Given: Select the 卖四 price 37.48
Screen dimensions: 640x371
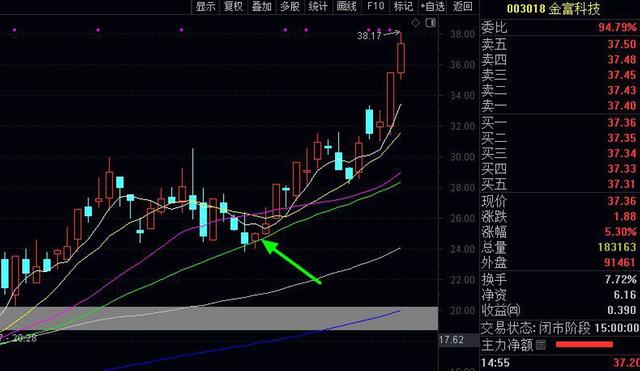Looking at the screenshot, I should [x=622, y=60].
